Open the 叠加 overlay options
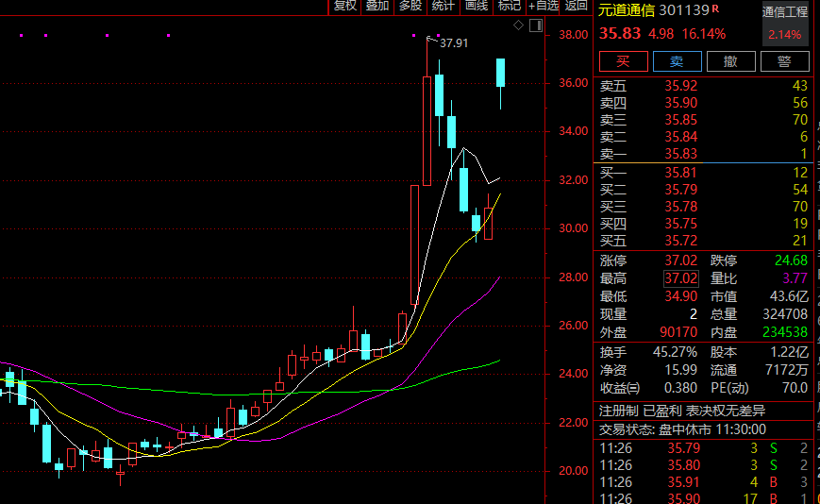This screenshot has width=820, height=504. pos(377,6)
